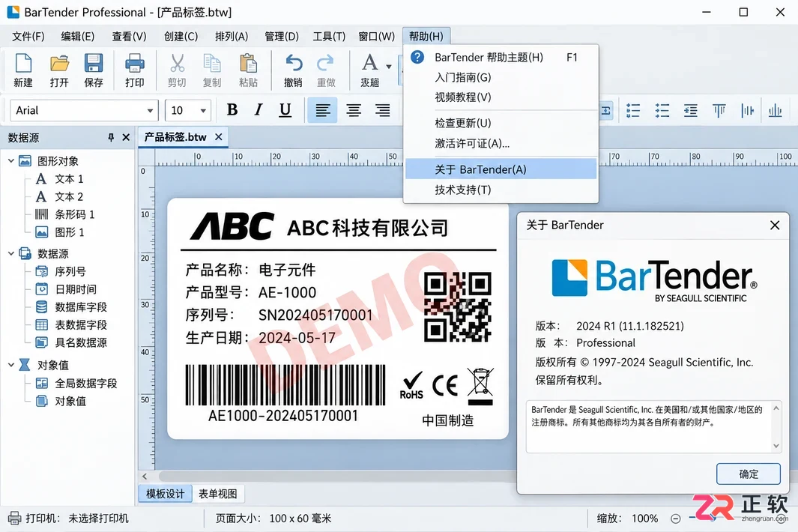Click the 粘贴 (Paste) clipboard icon
Viewport: 798px width, 532px height.
pyautogui.click(x=248, y=64)
